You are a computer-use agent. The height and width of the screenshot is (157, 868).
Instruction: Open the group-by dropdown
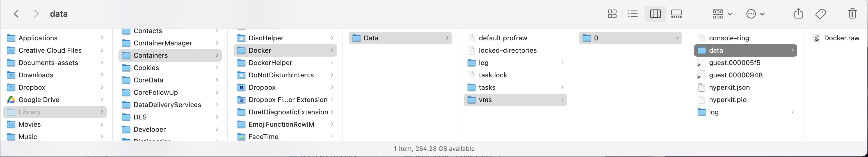722,14
